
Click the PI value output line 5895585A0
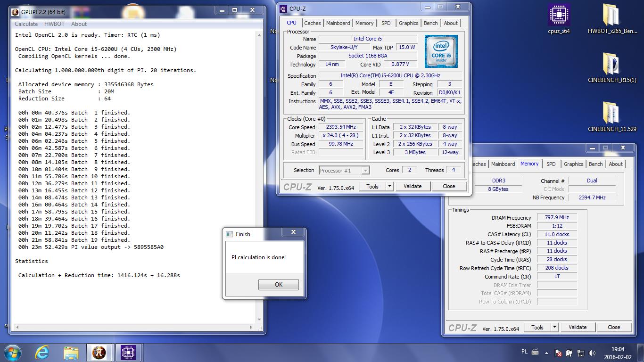click(91, 247)
